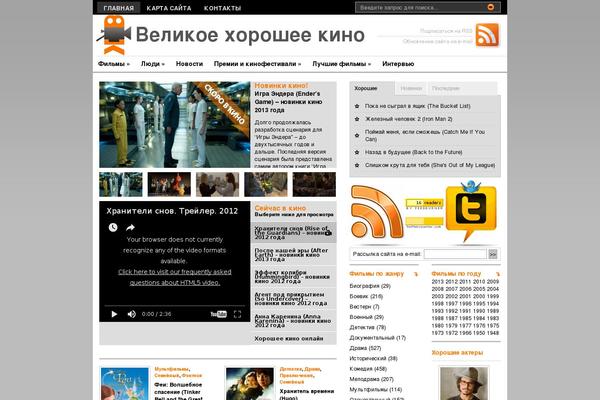
Task: Open films from year 1948
Action: pyautogui.click(x=493, y=333)
